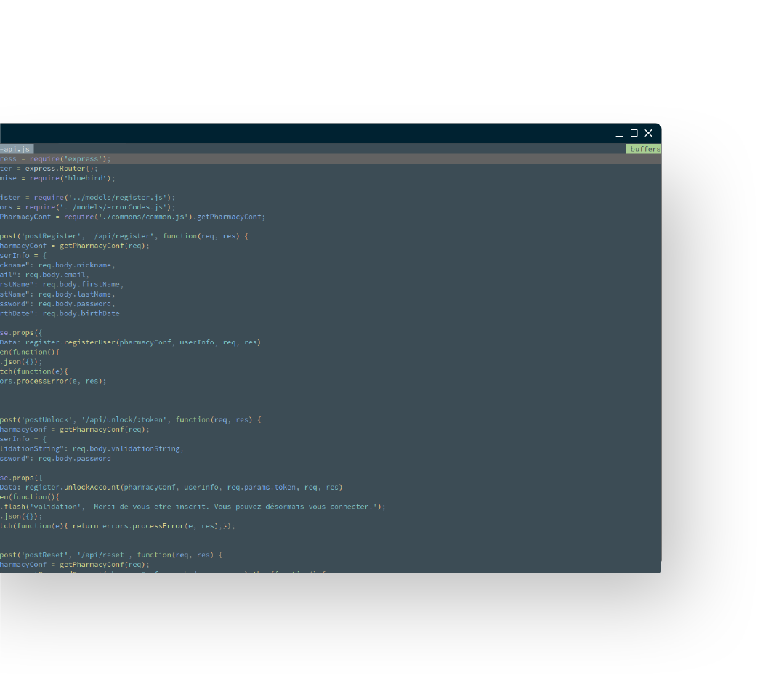Place cursor on req.body.birthDate
784x689 pixels.
click(x=81, y=313)
